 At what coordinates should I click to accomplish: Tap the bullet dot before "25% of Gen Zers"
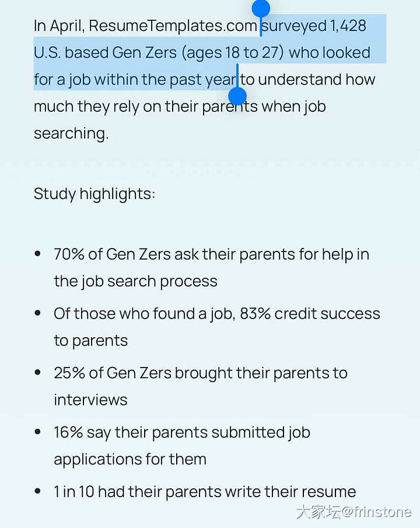38,372
